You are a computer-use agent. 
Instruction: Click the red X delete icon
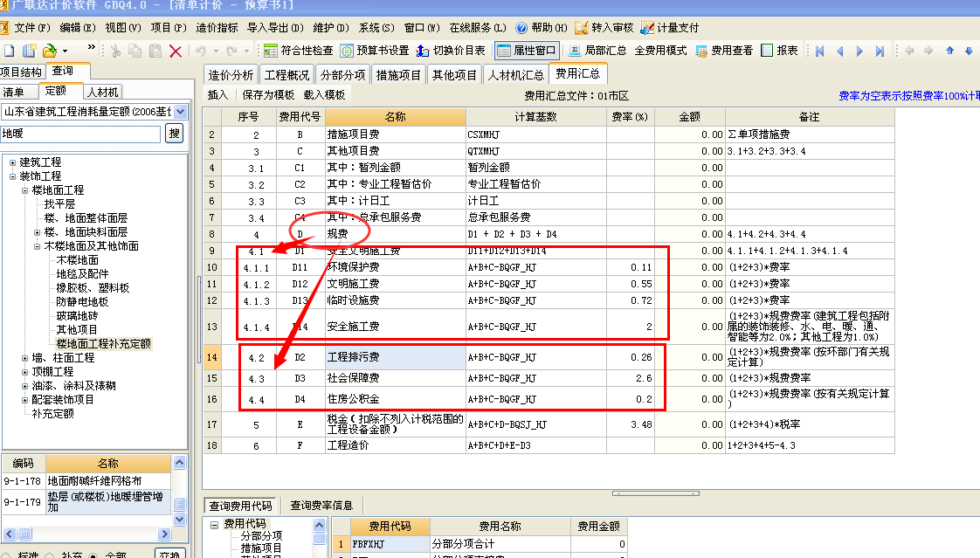(x=176, y=52)
